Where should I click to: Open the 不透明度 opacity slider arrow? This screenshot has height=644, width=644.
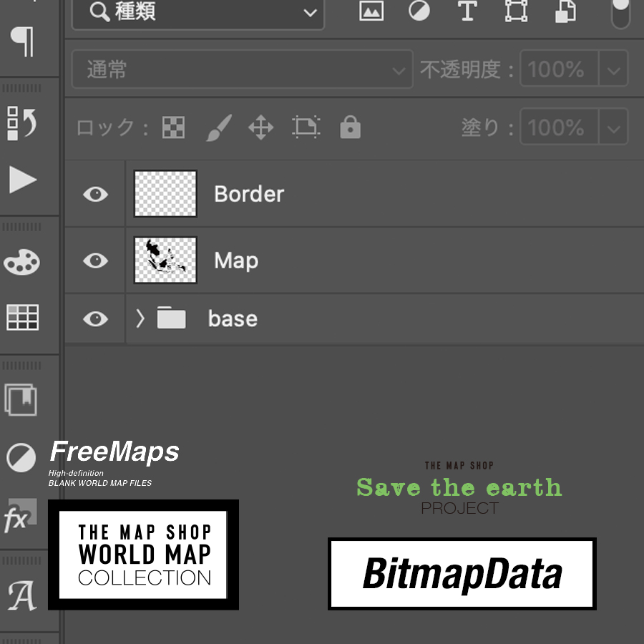point(614,69)
